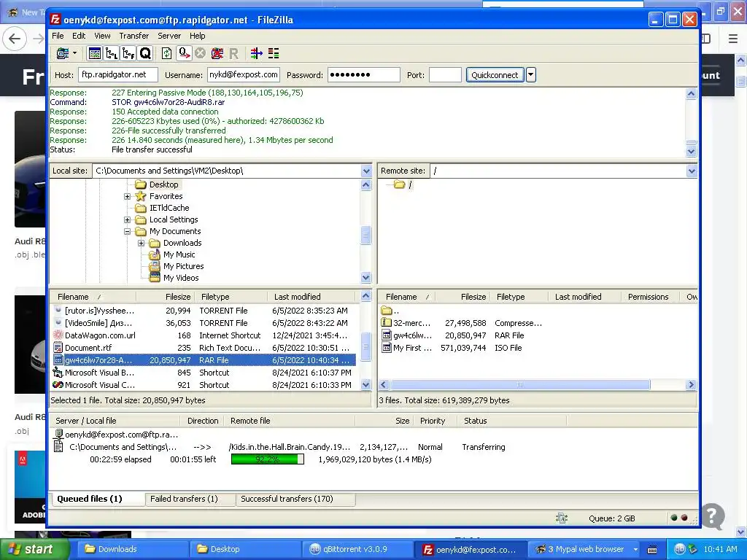The width and height of the screenshot is (747, 560).
Task: Open local site path dropdown
Action: [366, 171]
